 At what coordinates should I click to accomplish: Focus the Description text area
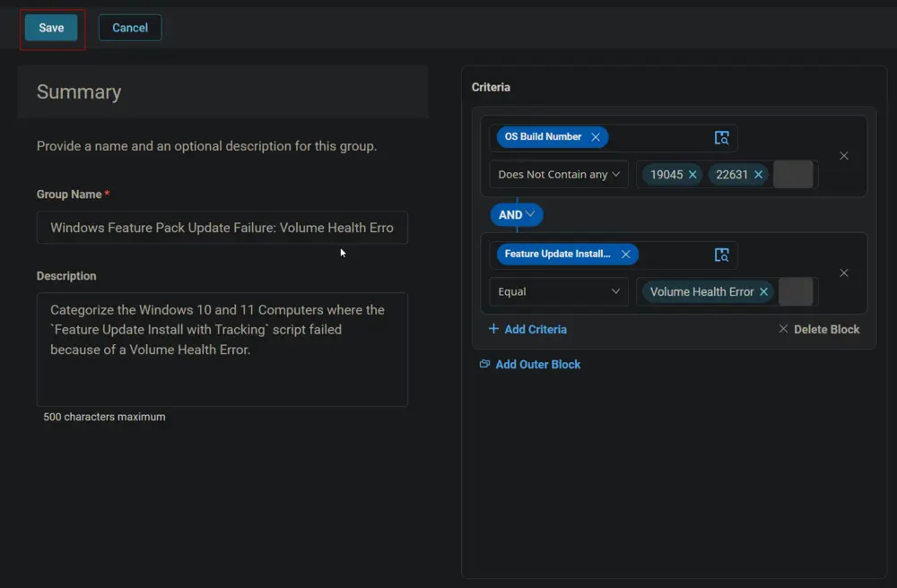(x=222, y=350)
